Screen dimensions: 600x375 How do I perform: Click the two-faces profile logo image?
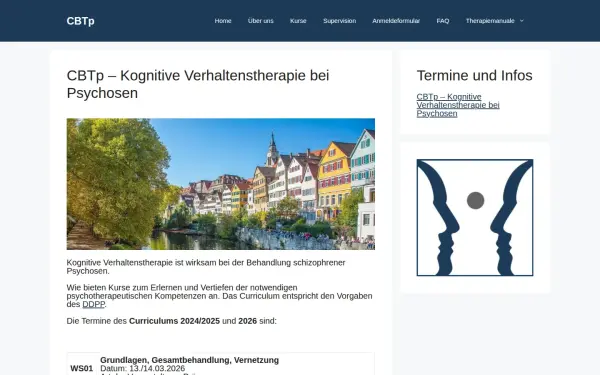(x=475, y=217)
